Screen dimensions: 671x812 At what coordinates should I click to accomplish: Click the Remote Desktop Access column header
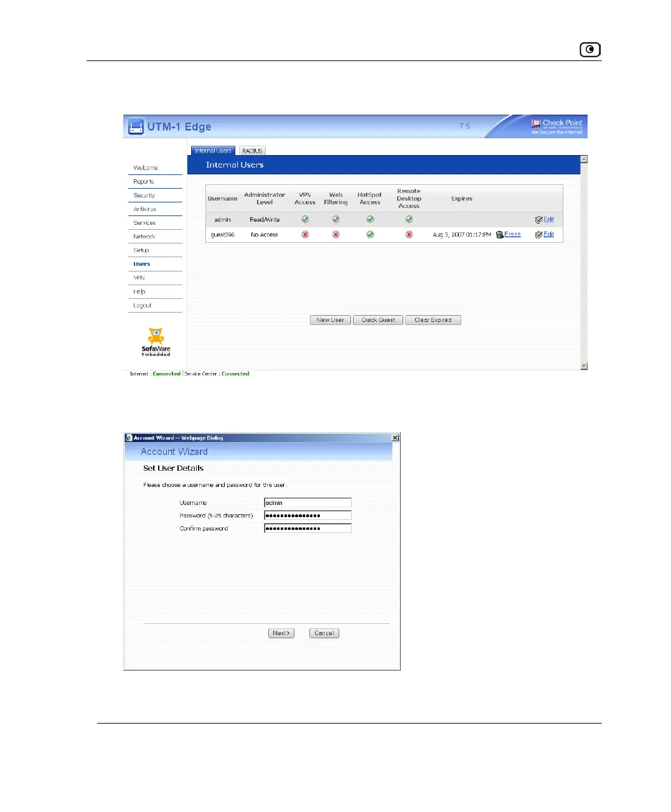tap(409, 199)
